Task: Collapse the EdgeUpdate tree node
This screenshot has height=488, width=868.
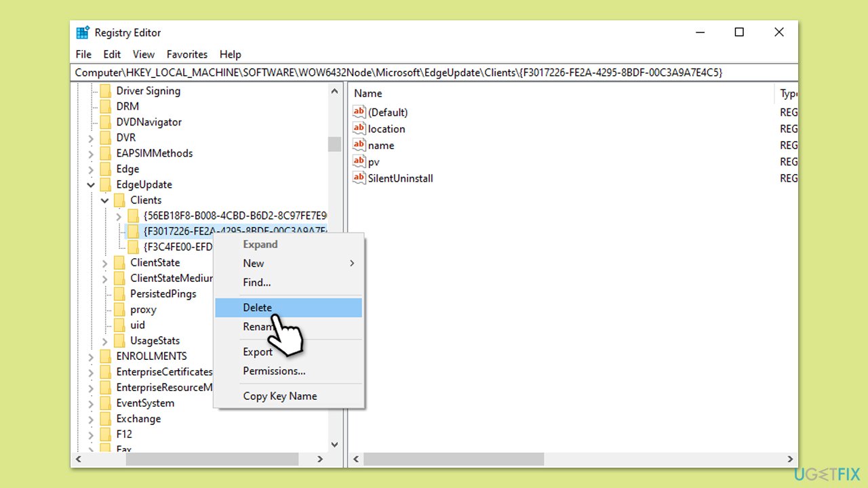Action: tap(91, 184)
